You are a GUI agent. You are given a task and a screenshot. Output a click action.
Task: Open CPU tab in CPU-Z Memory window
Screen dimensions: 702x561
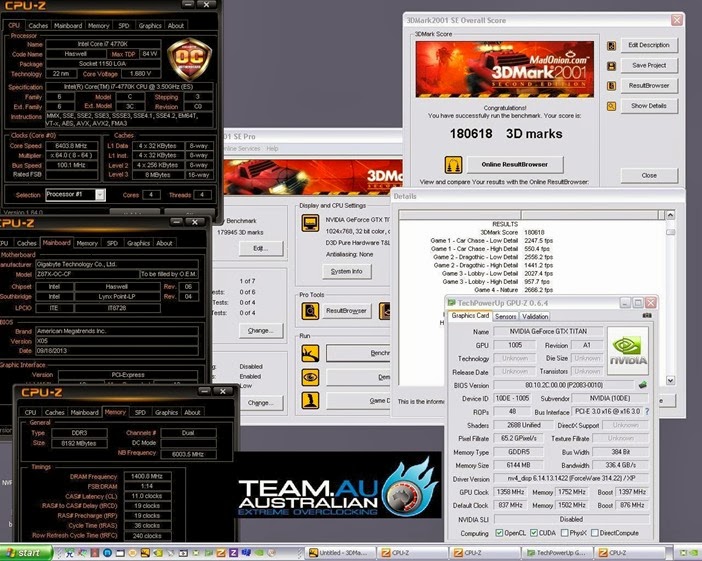click(30, 412)
